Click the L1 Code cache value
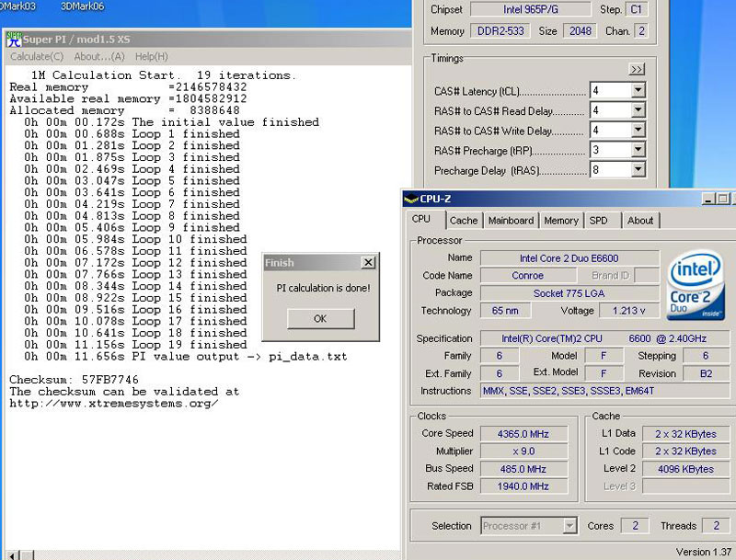The width and height of the screenshot is (736, 560). pyautogui.click(x=685, y=451)
